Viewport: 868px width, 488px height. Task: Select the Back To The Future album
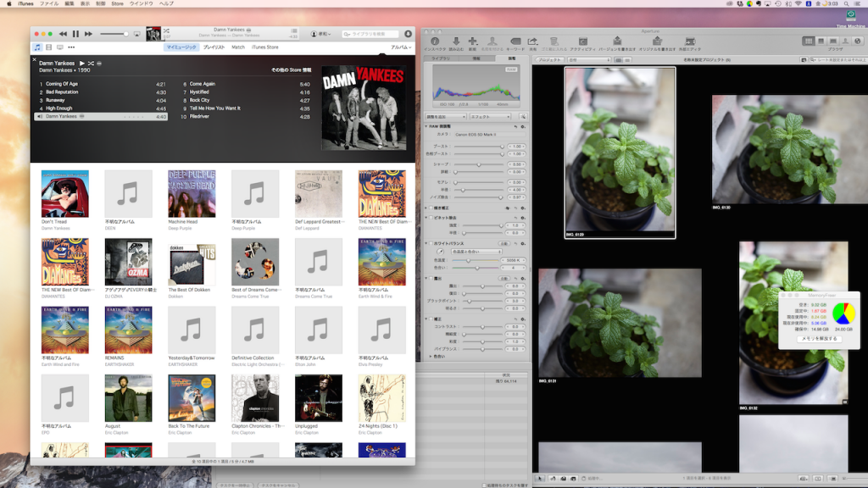[x=192, y=398]
